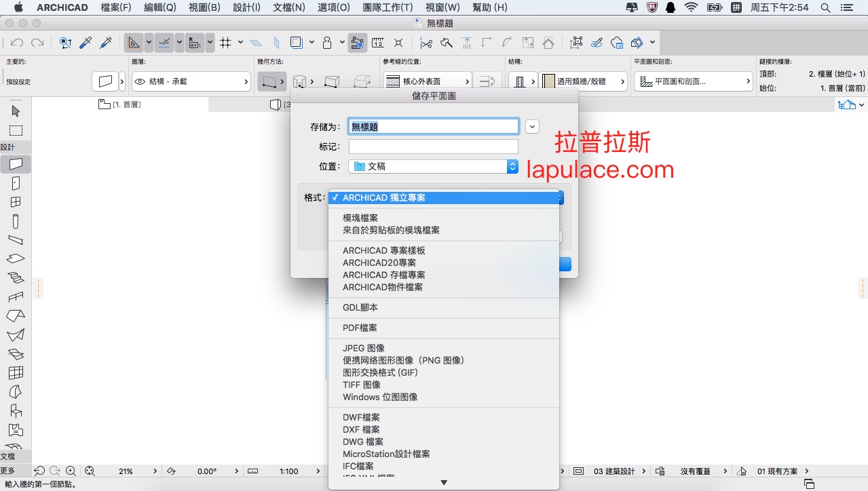Choose GDL腳本 from the format list

click(x=444, y=307)
